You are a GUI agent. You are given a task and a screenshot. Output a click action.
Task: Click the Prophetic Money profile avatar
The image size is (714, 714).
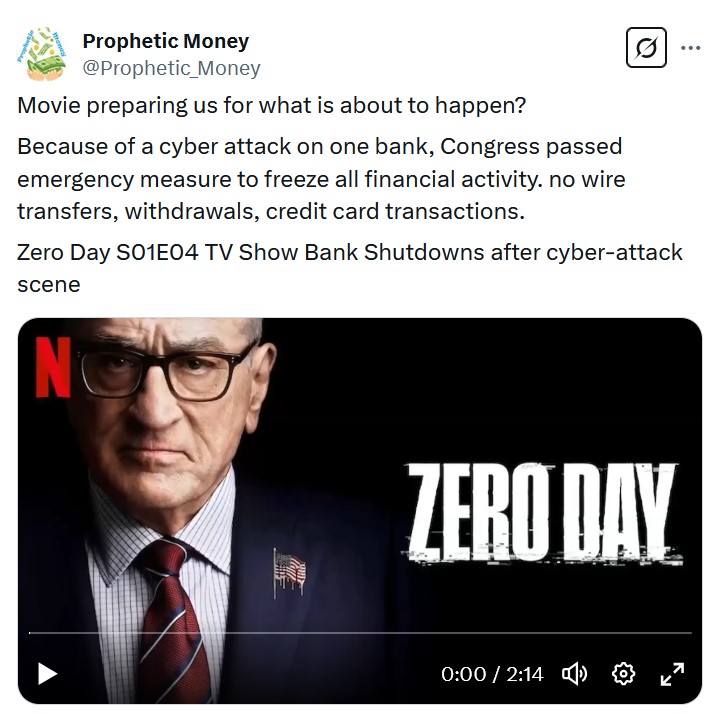tap(42, 54)
